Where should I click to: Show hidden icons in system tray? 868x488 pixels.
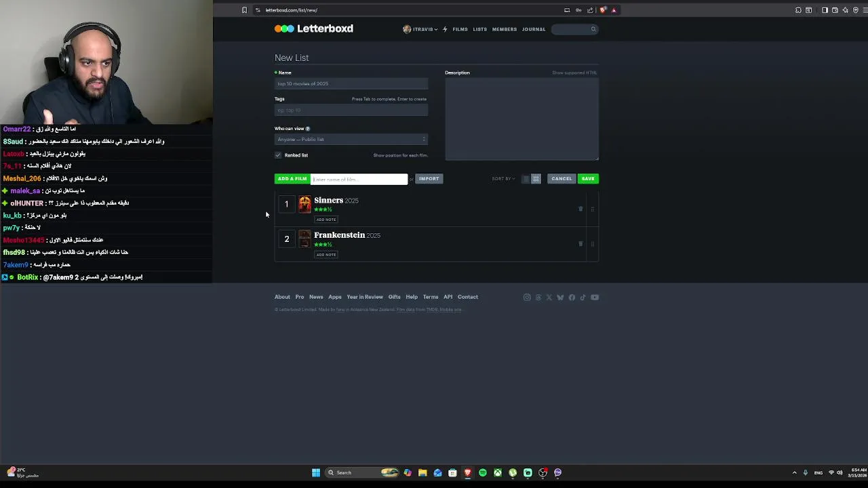(x=794, y=472)
